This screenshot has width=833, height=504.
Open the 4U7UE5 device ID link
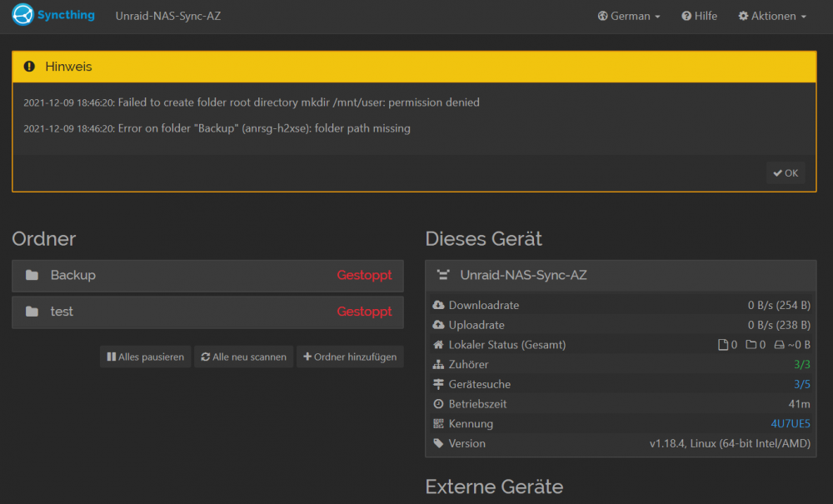point(791,423)
